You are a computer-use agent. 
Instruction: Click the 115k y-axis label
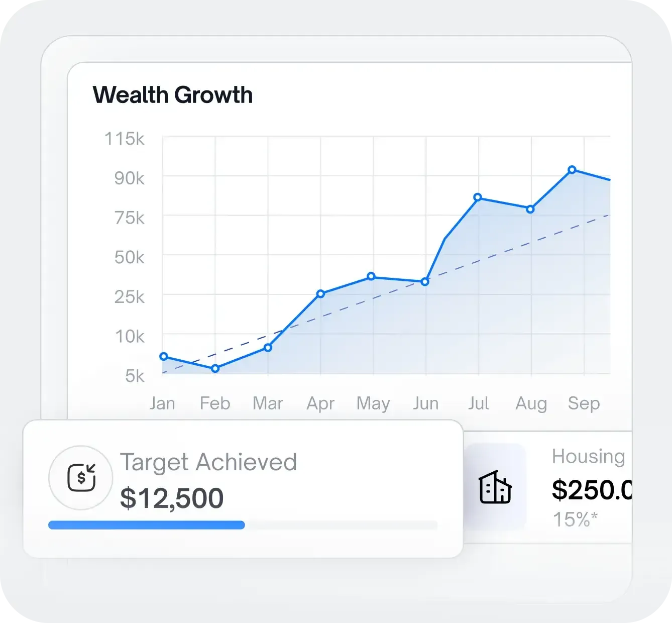pyautogui.click(x=124, y=139)
